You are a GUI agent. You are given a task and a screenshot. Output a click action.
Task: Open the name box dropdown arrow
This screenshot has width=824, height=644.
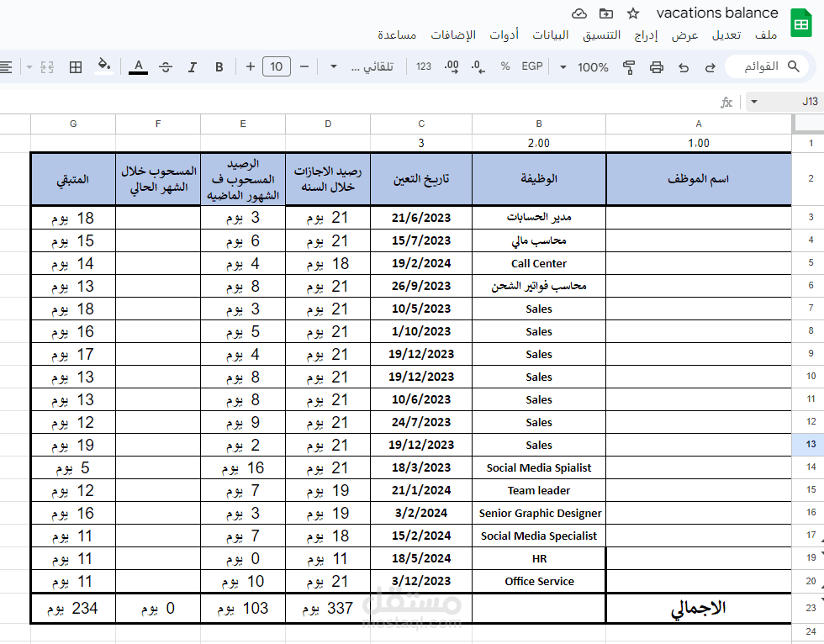754,102
